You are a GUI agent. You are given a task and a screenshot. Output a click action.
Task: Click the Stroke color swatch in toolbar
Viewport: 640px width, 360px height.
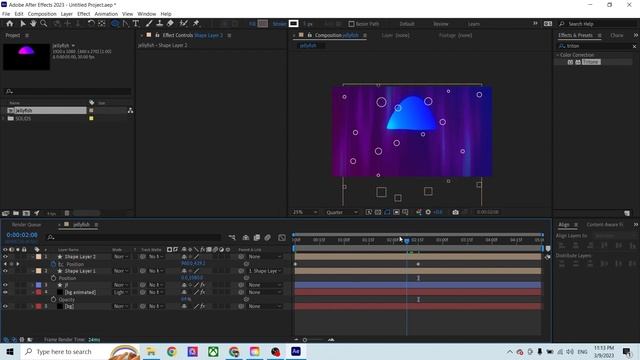tap(293, 24)
